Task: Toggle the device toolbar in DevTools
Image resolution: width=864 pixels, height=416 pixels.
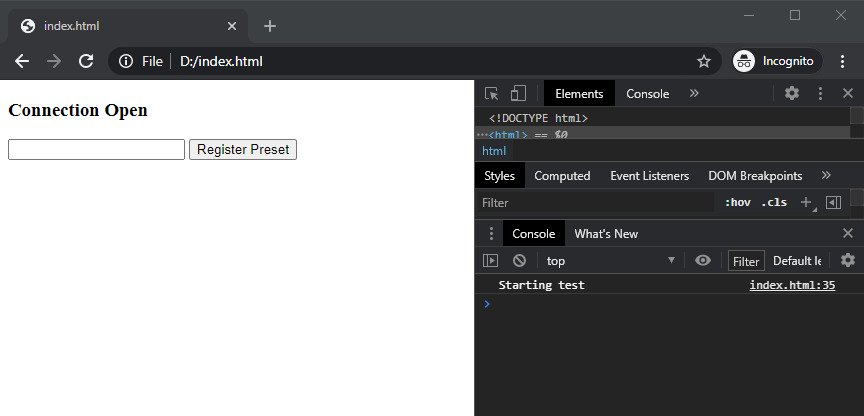Action: [x=518, y=94]
